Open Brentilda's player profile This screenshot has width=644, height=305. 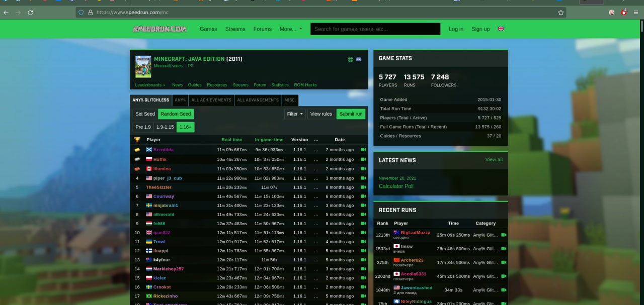pyautogui.click(x=164, y=150)
